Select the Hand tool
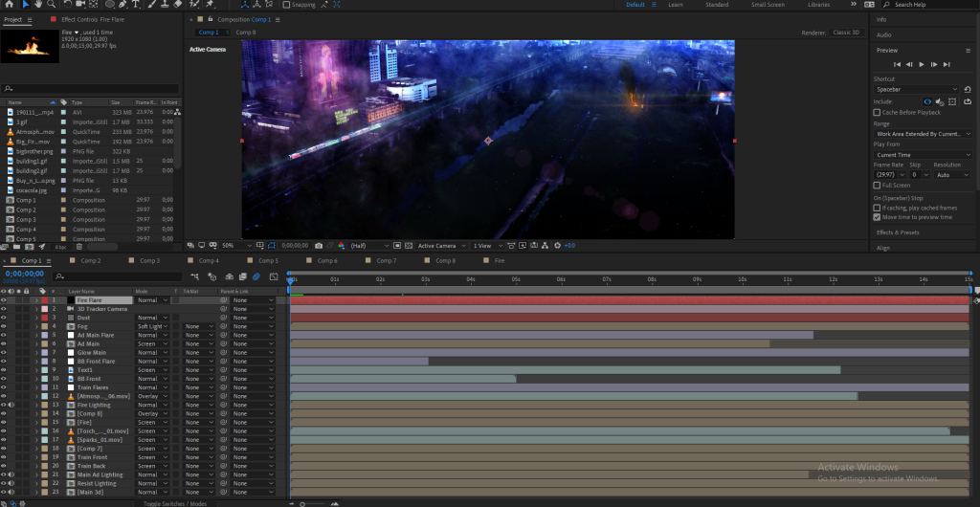The width and height of the screenshot is (980, 507). pos(40,5)
